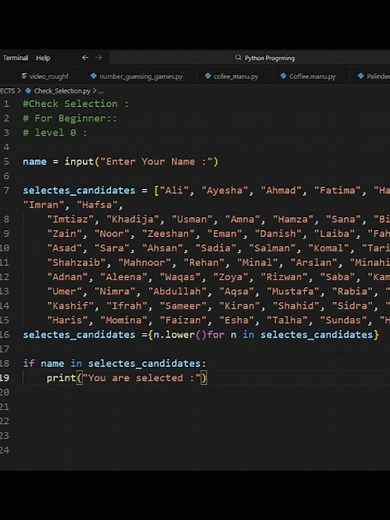Click the Python icon on cofee_manu.py tab

(x=208, y=76)
